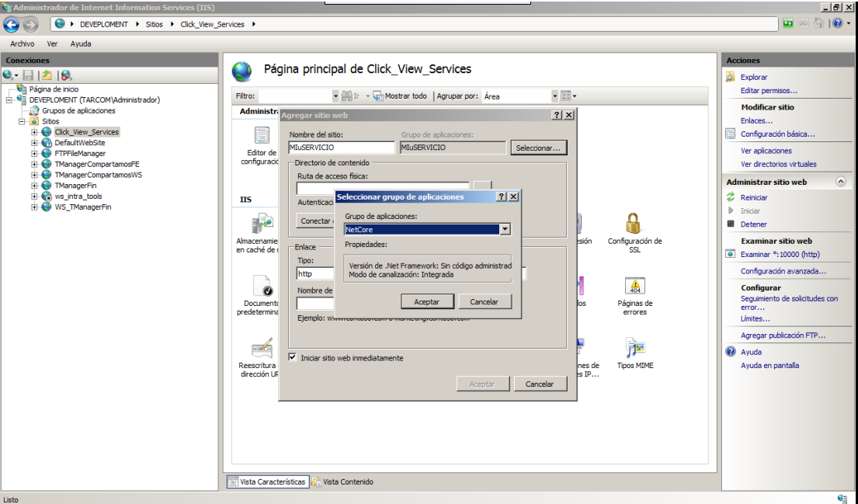Switch to Vista Contenido tab

click(x=342, y=481)
